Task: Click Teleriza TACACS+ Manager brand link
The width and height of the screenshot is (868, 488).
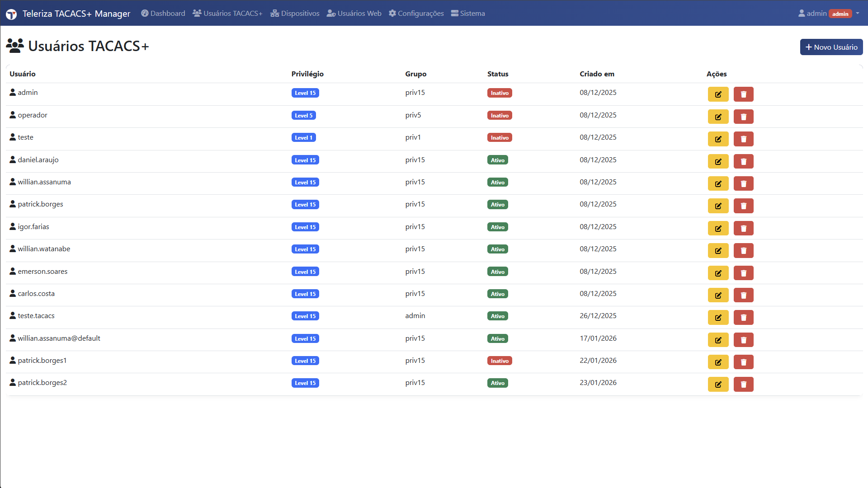Action: (x=76, y=14)
